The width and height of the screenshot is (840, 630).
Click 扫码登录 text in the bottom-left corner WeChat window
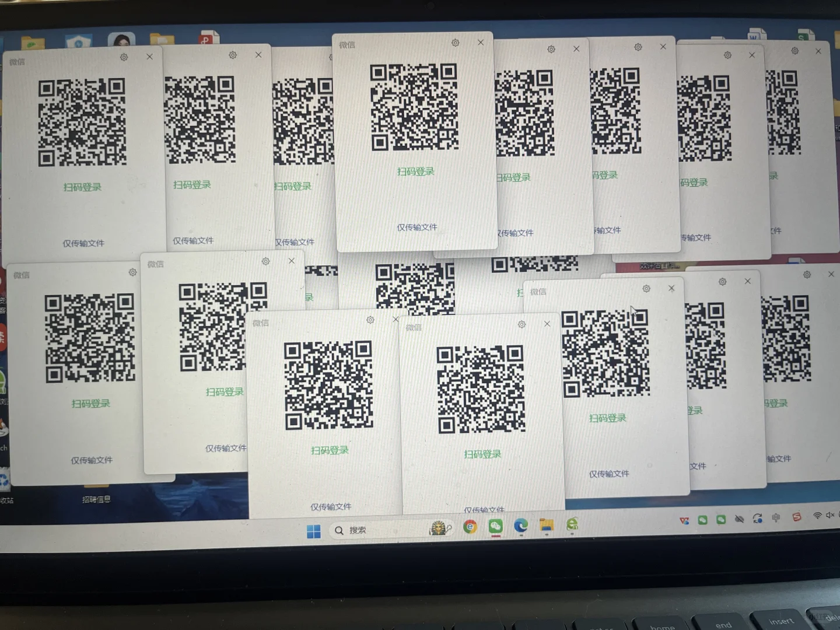coord(91,404)
